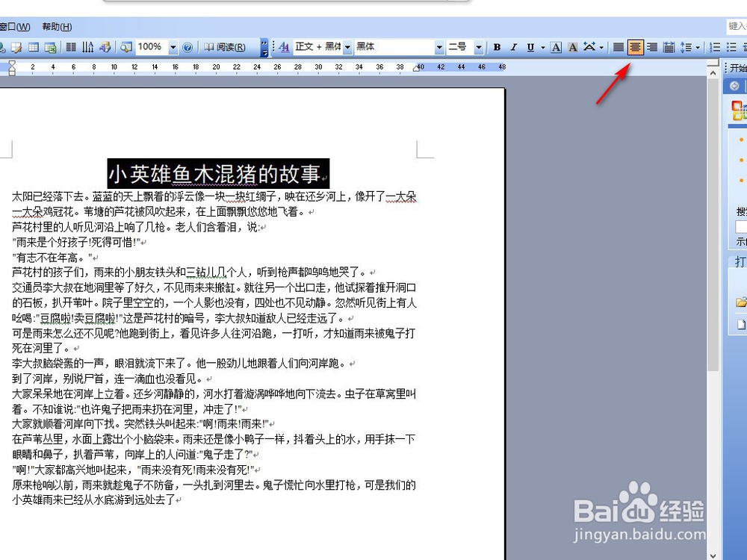Click the vertical scrollbar up arrow

[713, 73]
